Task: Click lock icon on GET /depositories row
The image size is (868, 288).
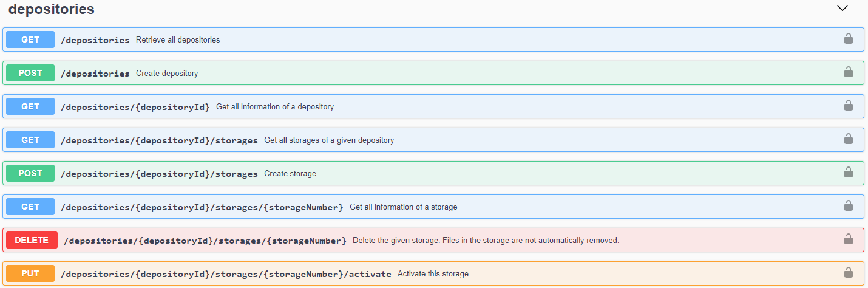Action: 848,39
